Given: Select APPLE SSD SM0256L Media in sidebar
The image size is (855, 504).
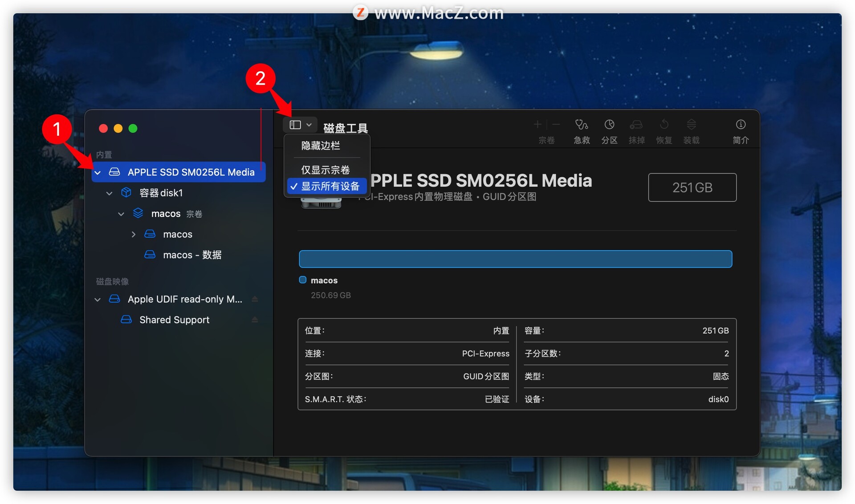Looking at the screenshot, I should click(x=179, y=172).
